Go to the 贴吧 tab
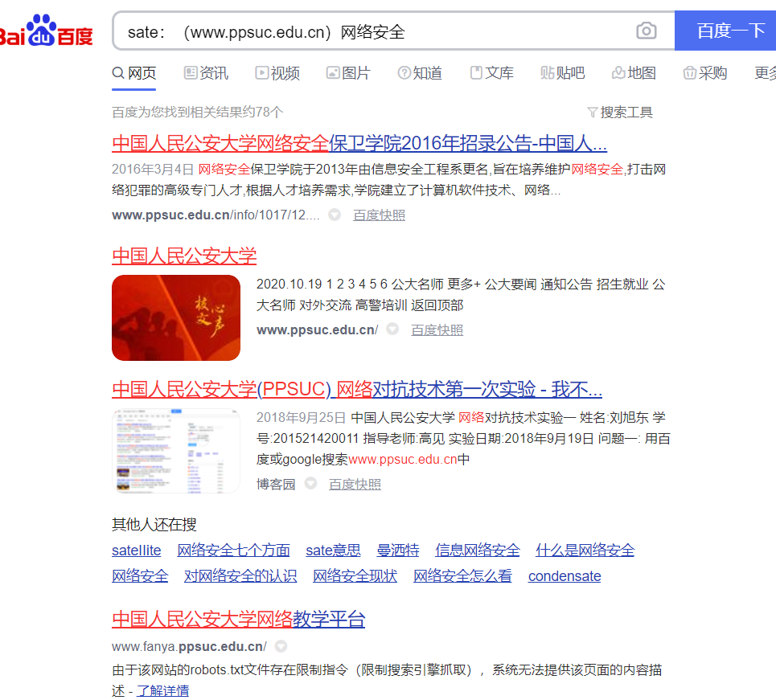This screenshot has height=700, width=776. tap(563, 73)
